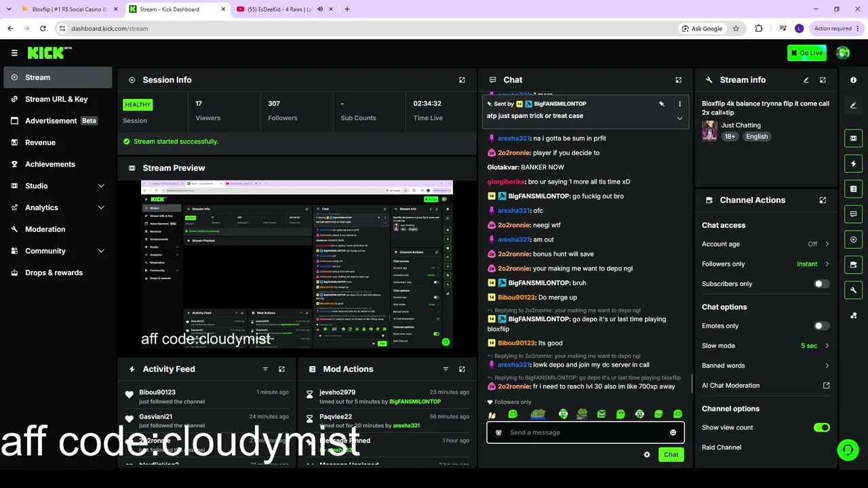Select Stream in the left sidebar
Viewport: 868px width, 488px height.
click(x=58, y=77)
